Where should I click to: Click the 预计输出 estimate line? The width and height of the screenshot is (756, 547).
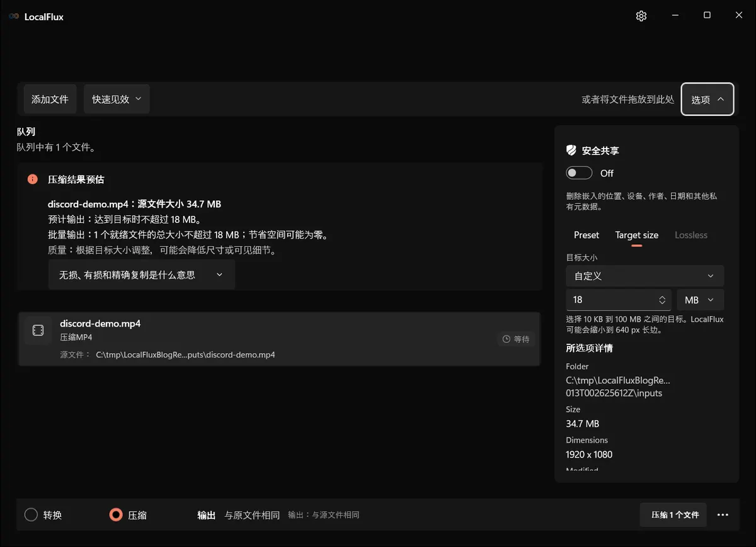point(125,220)
